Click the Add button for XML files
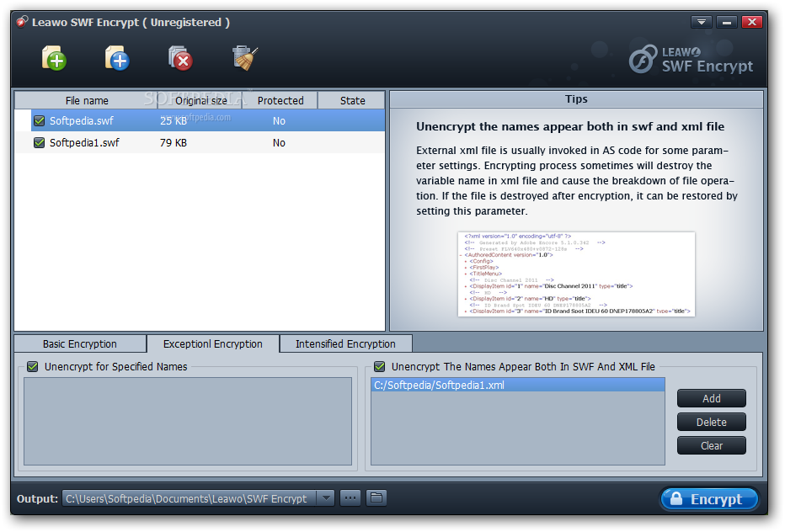 712,398
